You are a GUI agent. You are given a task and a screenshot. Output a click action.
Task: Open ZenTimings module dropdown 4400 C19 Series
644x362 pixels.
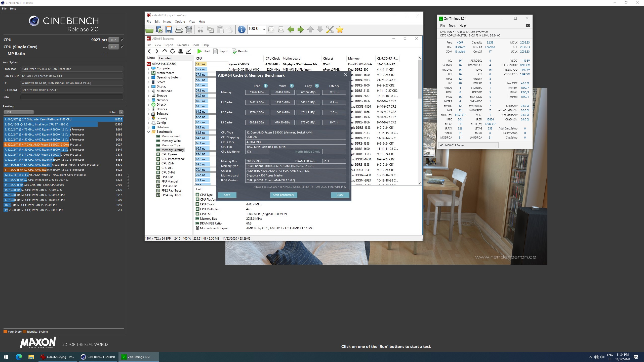tap(468, 145)
